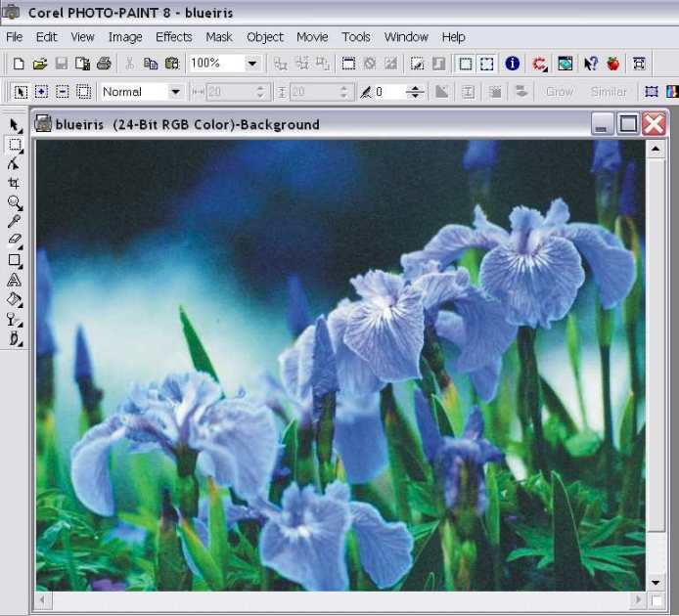Click the blueiris document title icon
The image size is (679, 616).
coord(43,123)
